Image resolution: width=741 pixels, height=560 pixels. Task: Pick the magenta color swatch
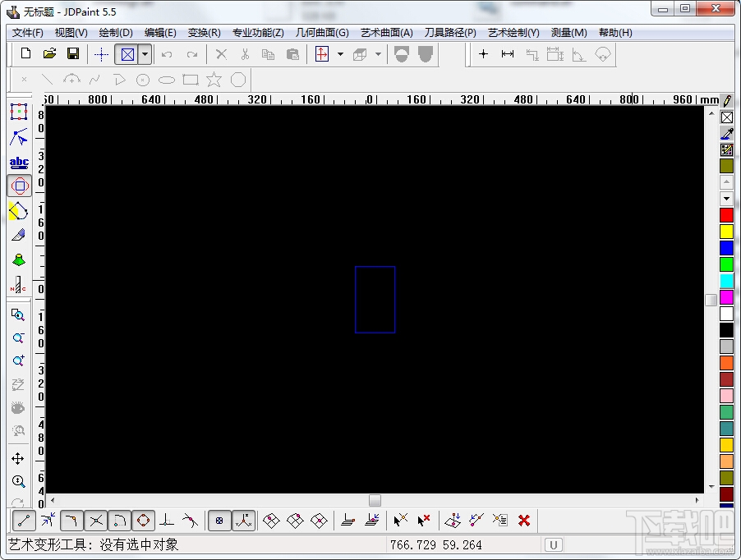(726, 297)
